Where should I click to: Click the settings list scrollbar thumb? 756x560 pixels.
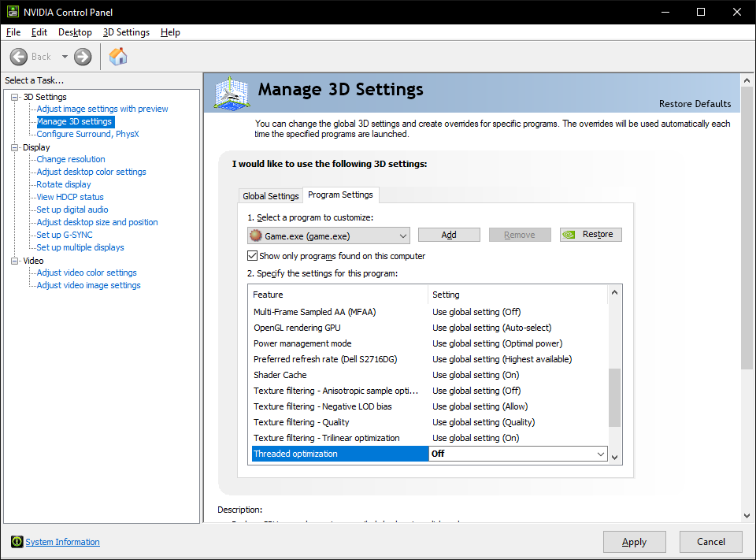point(614,398)
